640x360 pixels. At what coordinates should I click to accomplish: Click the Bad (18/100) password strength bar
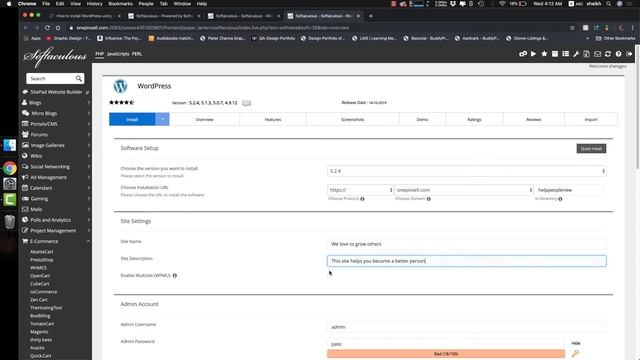click(x=446, y=353)
